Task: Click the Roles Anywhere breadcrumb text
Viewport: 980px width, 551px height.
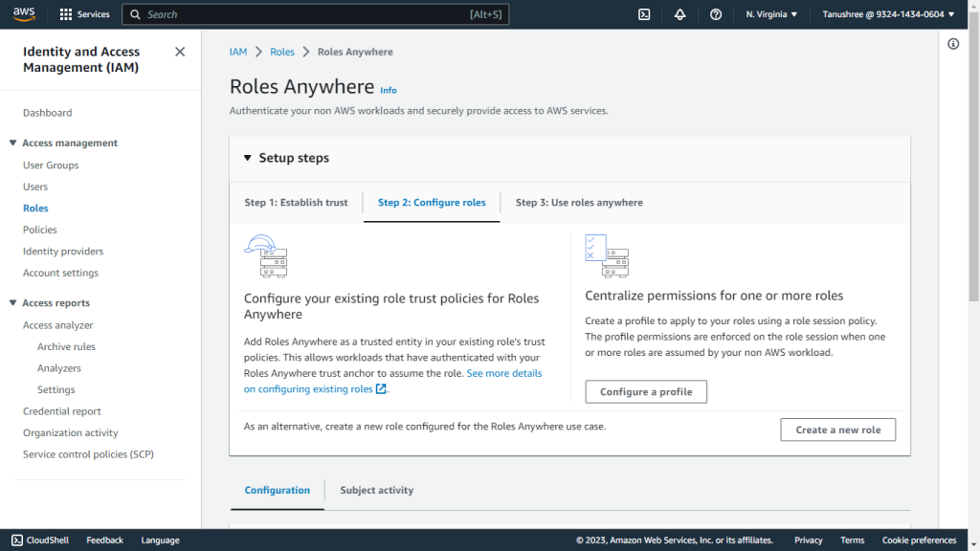Action: point(355,52)
